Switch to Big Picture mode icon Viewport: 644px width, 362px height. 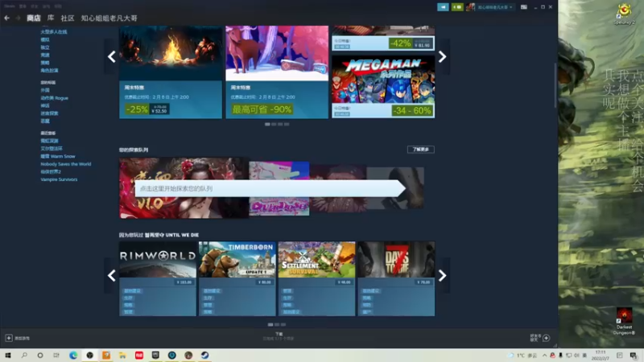[524, 7]
